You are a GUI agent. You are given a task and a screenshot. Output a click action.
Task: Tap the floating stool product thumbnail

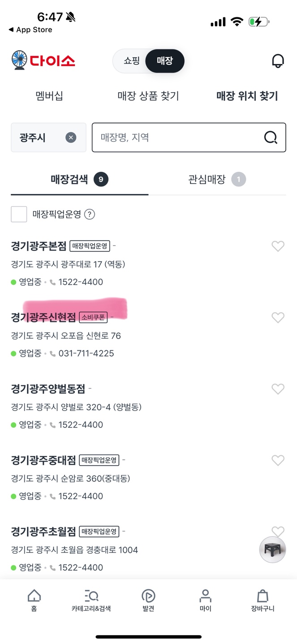(272, 549)
